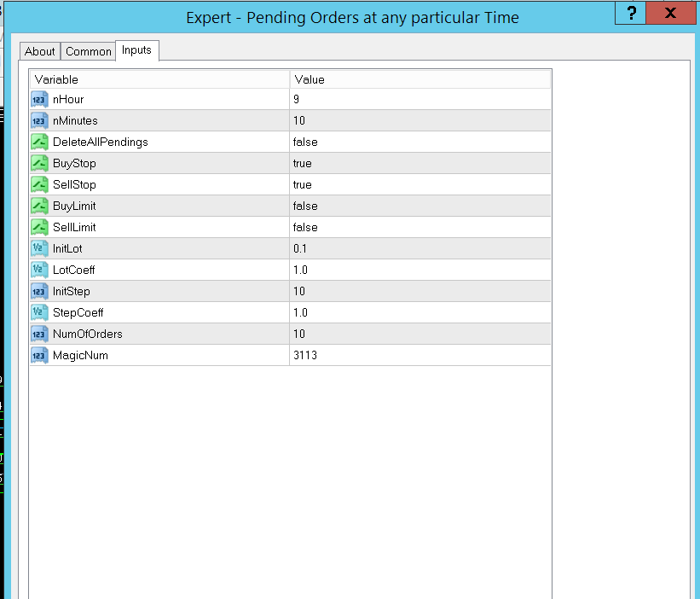Select the BuyStop value true
The image size is (700, 599).
click(302, 164)
